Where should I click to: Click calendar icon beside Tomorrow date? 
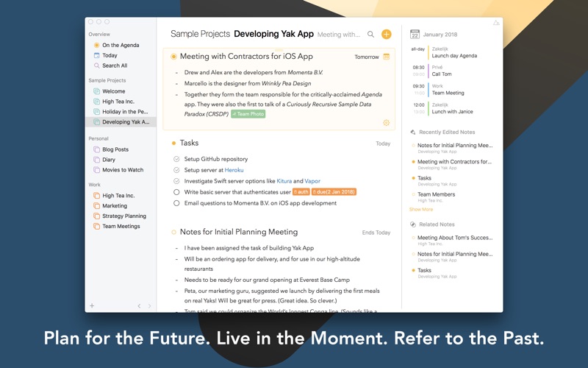point(387,57)
